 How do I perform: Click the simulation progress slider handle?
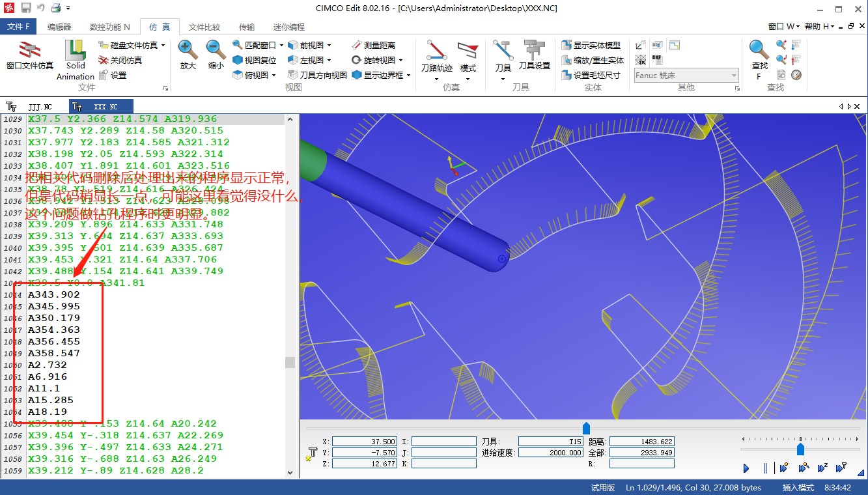586,428
